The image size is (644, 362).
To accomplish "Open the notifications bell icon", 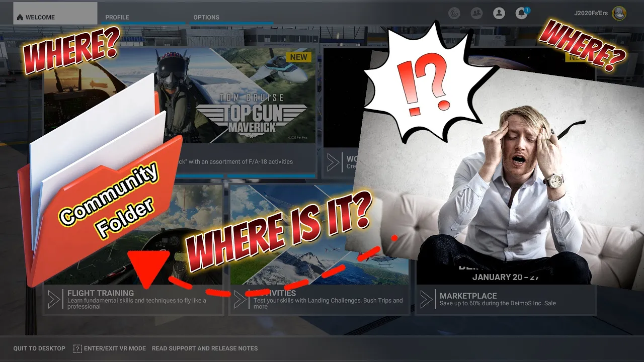I will [x=522, y=14].
